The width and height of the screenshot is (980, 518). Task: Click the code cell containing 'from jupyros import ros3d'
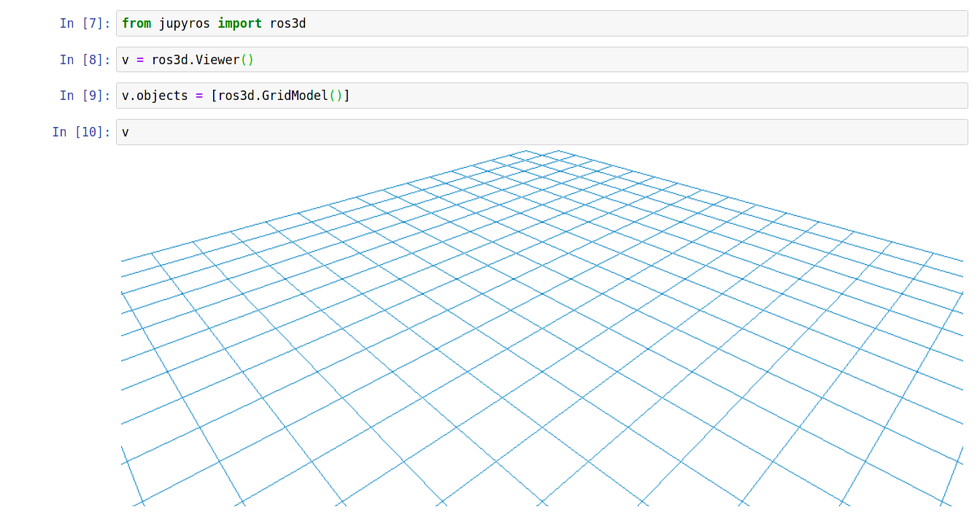[x=541, y=23]
